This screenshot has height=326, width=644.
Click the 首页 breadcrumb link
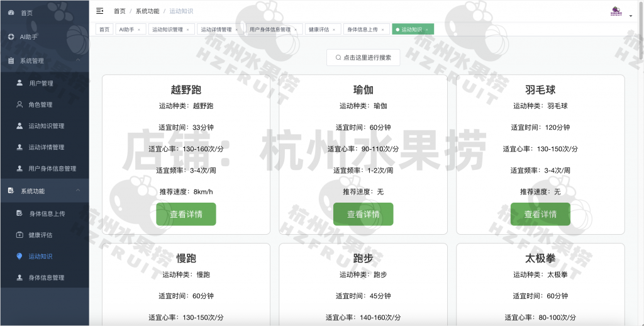[119, 11]
